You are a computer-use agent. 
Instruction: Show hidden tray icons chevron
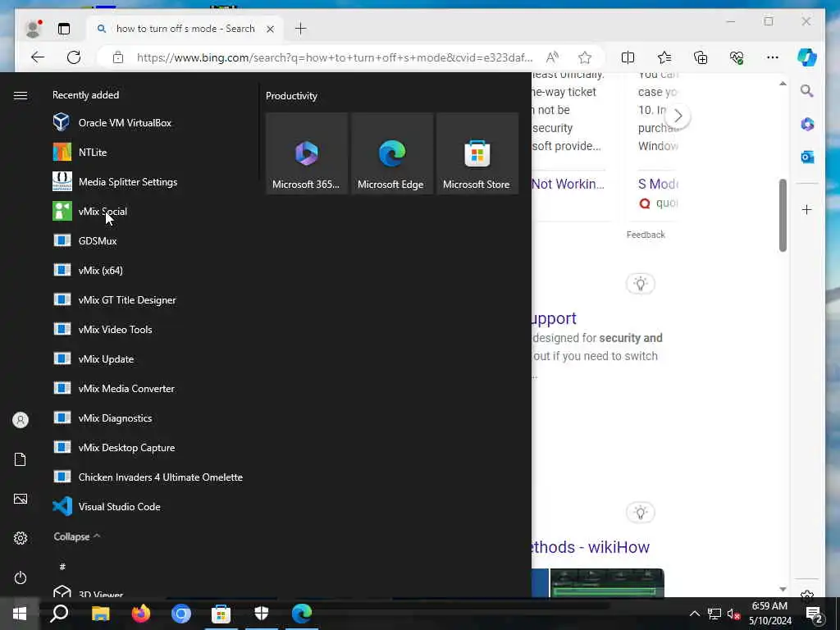694,614
